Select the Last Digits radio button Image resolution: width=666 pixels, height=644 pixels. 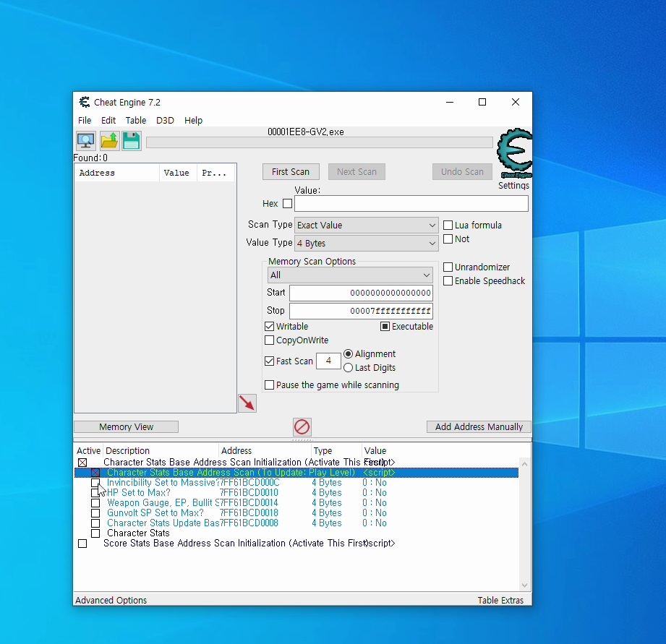pyautogui.click(x=348, y=368)
